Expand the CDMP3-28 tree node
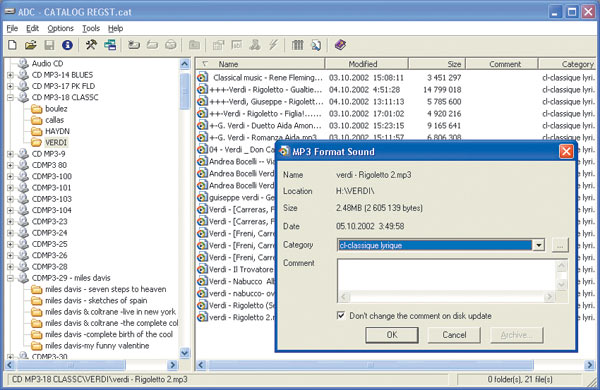The height and width of the screenshot is (390, 600). [10, 267]
